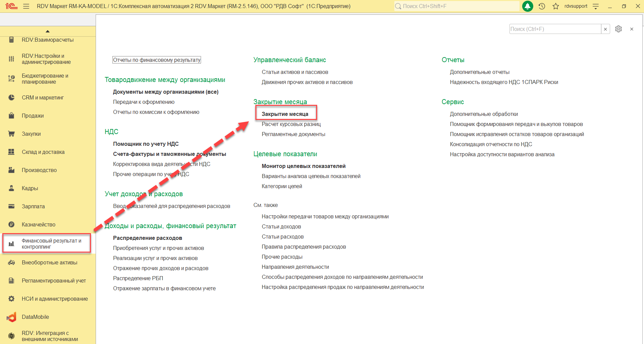Open the history clock icon
This screenshot has width=644, height=344.
pyautogui.click(x=542, y=6)
